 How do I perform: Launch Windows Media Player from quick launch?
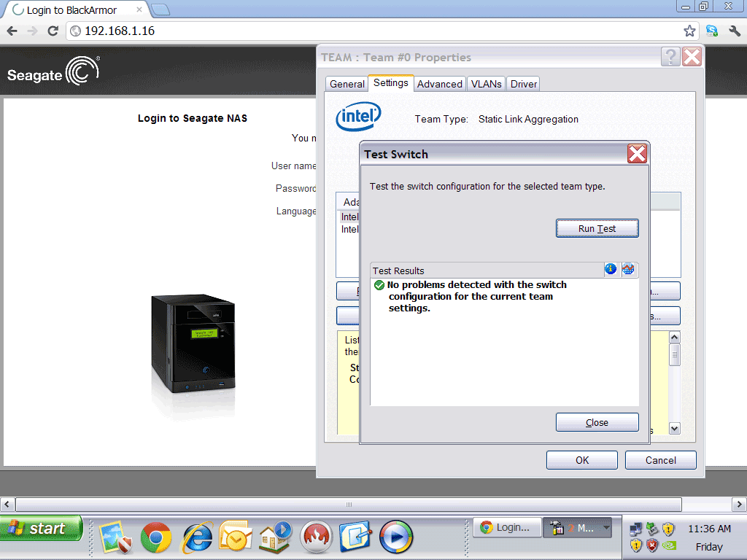pos(396,537)
